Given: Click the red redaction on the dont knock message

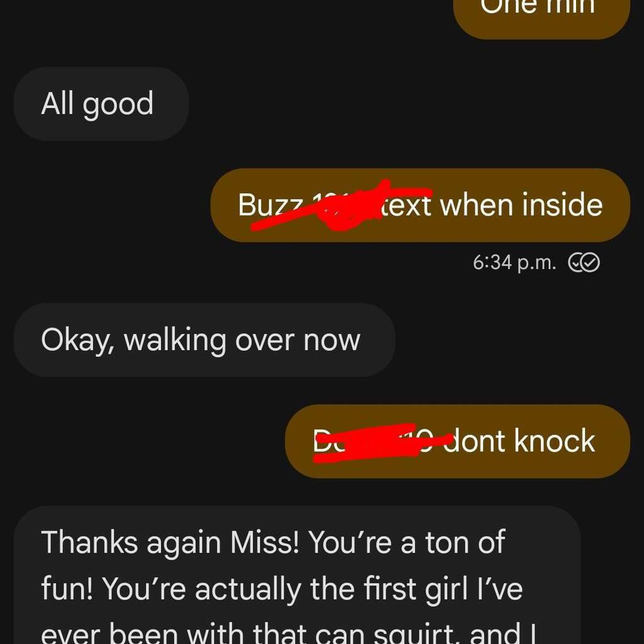Looking at the screenshot, I should coord(382,442).
